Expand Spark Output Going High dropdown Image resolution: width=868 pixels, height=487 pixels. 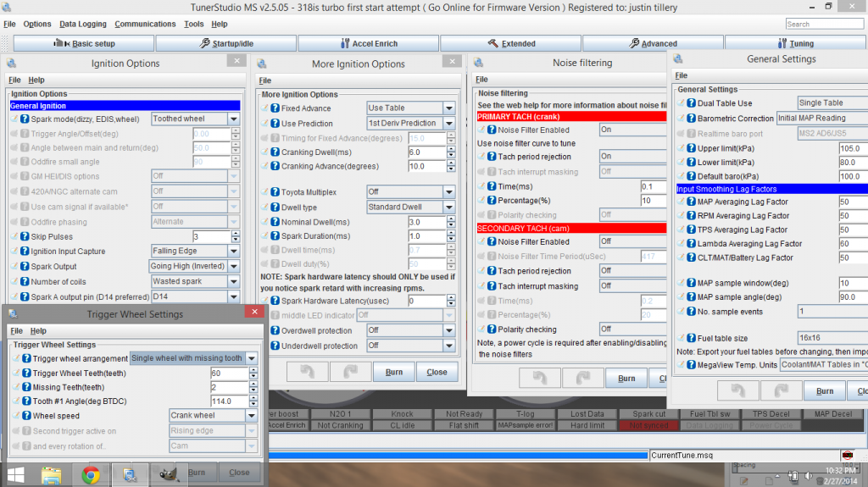click(x=234, y=266)
